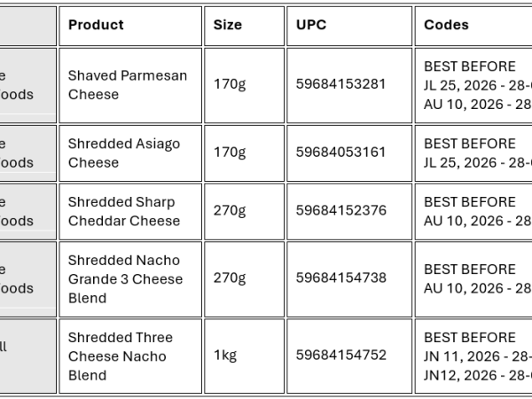The height and width of the screenshot is (399, 532).
Task: Select UPC number 59684154738
Action: click(x=341, y=278)
